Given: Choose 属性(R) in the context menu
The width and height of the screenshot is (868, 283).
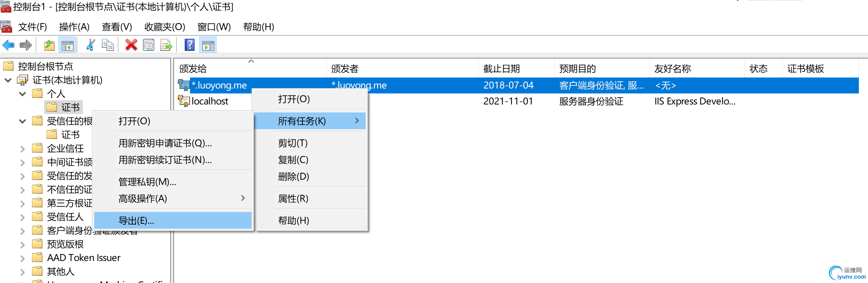Looking at the screenshot, I should (310, 198).
